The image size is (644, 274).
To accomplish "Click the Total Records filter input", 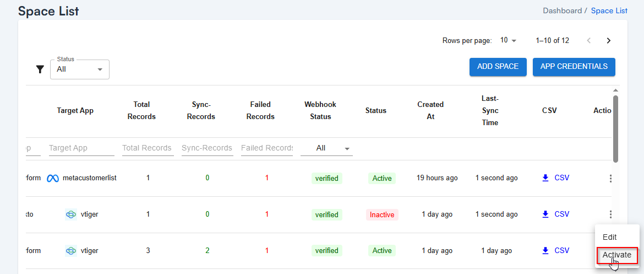I will pyautogui.click(x=148, y=148).
